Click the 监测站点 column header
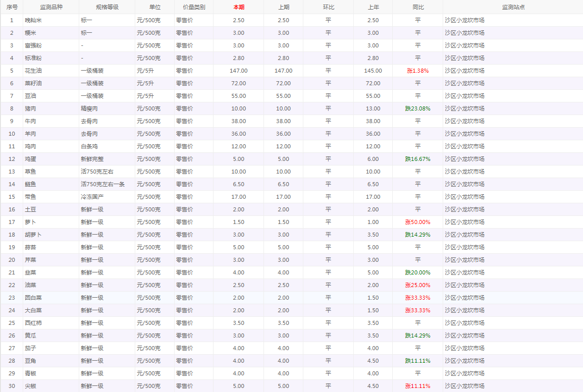Image resolution: width=583 pixels, height=392 pixels. [x=513, y=7]
